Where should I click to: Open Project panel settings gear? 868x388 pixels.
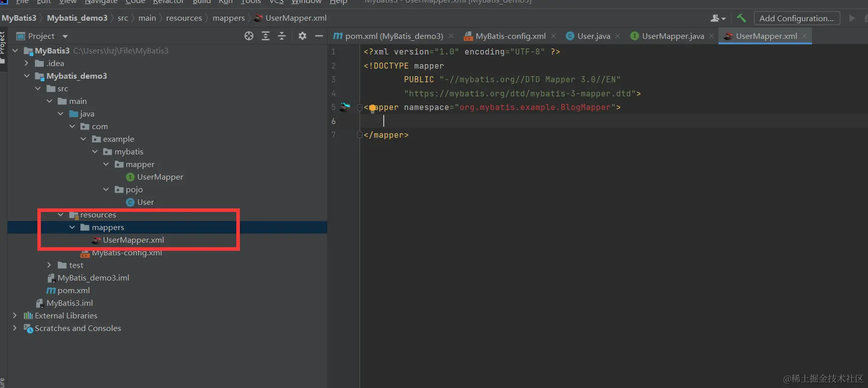click(x=302, y=36)
